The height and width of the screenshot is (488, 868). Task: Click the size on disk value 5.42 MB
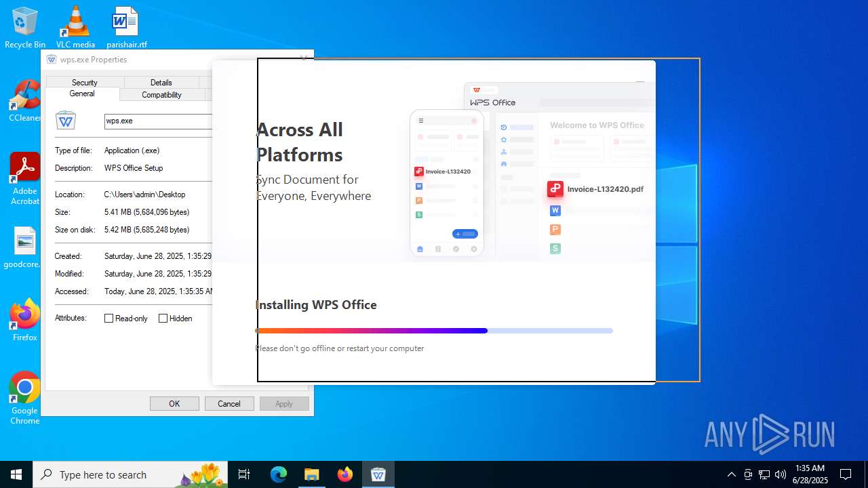tap(146, 230)
